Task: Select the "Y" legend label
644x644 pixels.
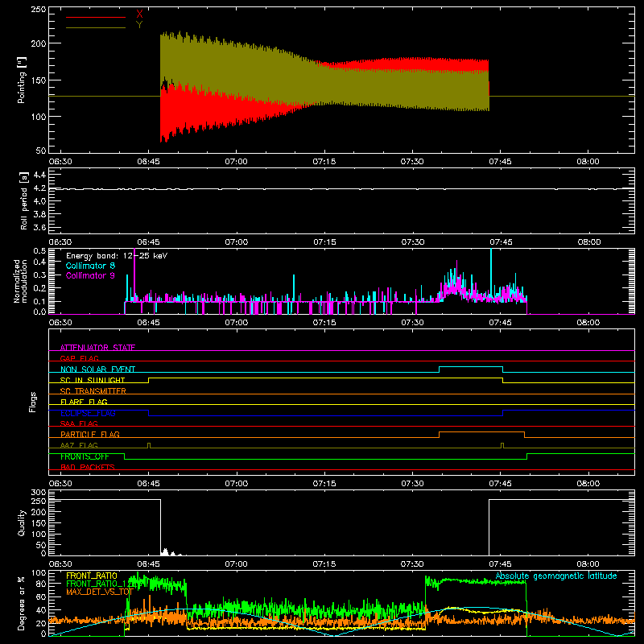Action: pyautogui.click(x=139, y=25)
